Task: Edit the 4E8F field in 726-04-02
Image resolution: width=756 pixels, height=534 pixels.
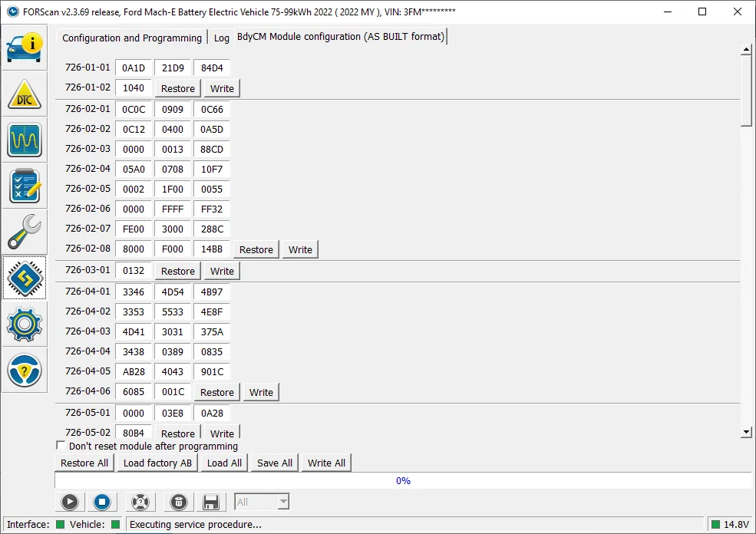Action: click(x=212, y=311)
